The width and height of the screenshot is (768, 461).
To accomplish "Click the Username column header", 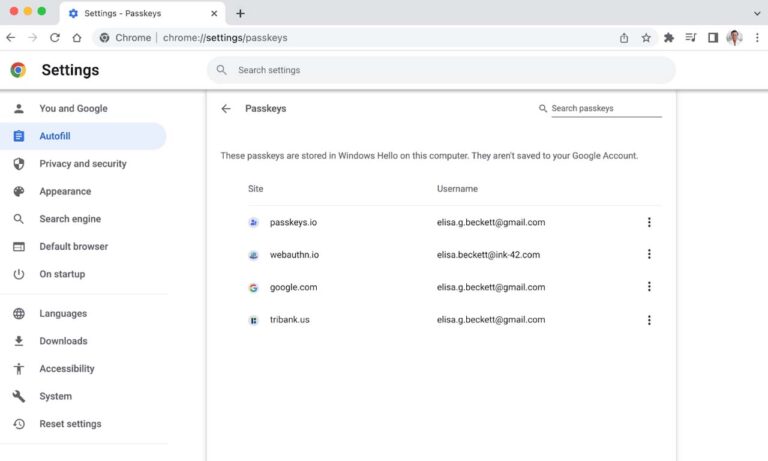I will point(457,189).
